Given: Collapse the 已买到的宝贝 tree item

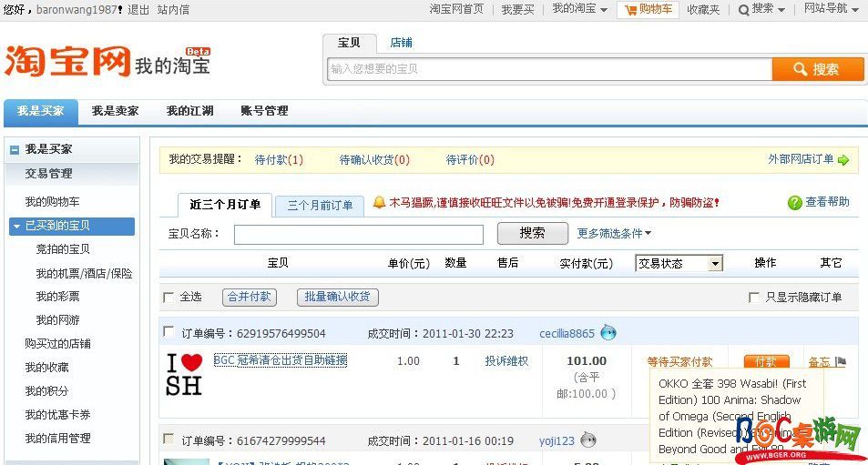Looking at the screenshot, I should [x=16, y=227].
